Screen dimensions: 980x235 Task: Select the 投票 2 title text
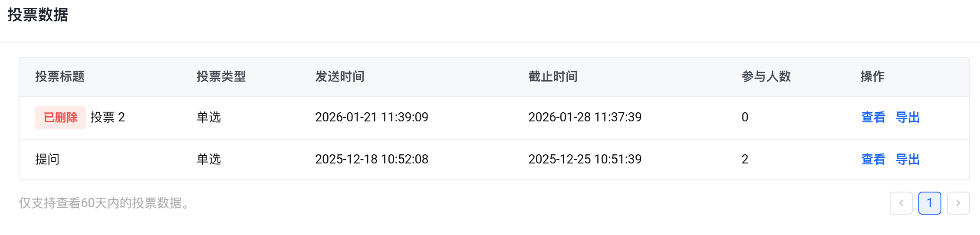(108, 117)
